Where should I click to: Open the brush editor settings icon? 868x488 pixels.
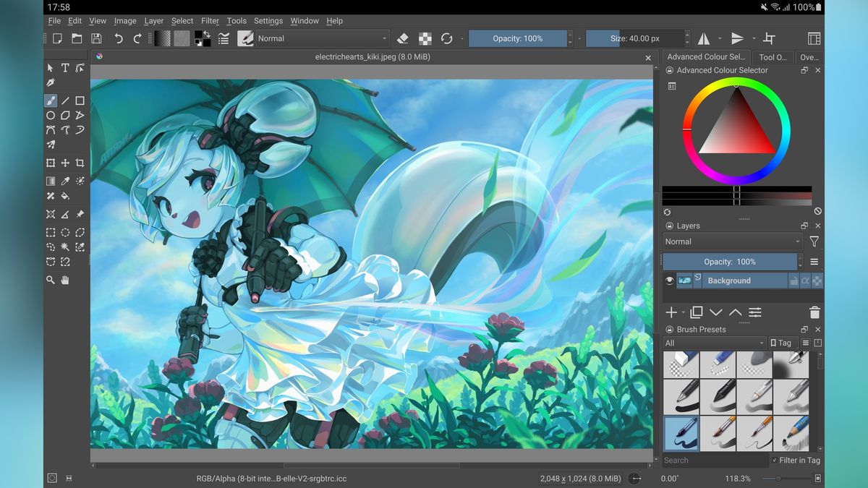[x=224, y=38]
